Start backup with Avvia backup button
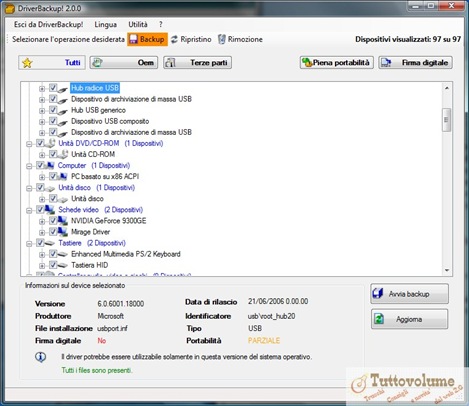The height and width of the screenshot is (406, 469). tap(409, 294)
